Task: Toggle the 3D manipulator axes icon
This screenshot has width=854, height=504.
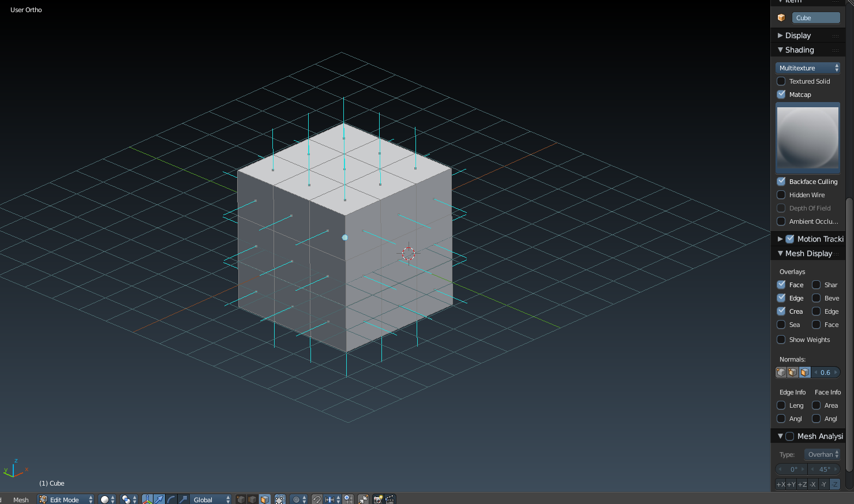Action: 147,499
